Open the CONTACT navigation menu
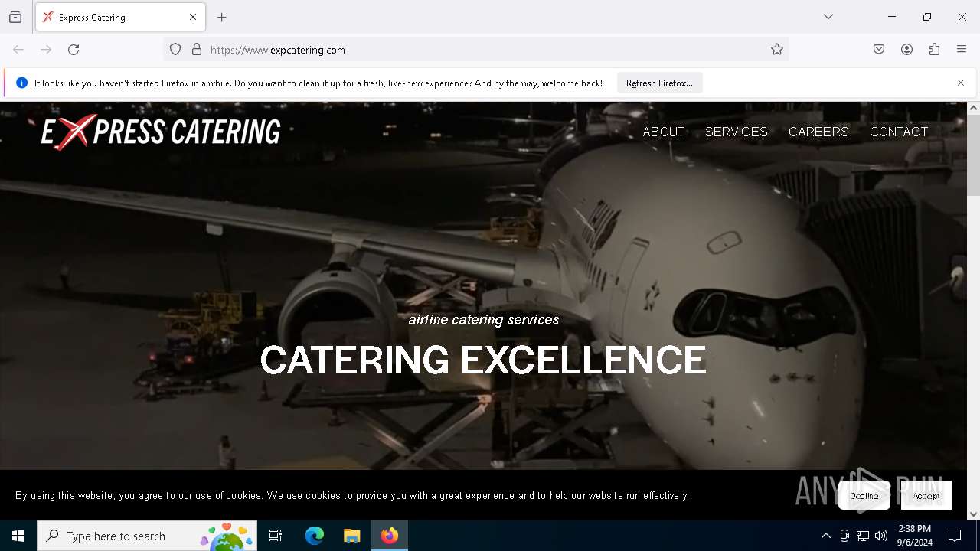Image resolution: width=980 pixels, height=551 pixels. [899, 132]
